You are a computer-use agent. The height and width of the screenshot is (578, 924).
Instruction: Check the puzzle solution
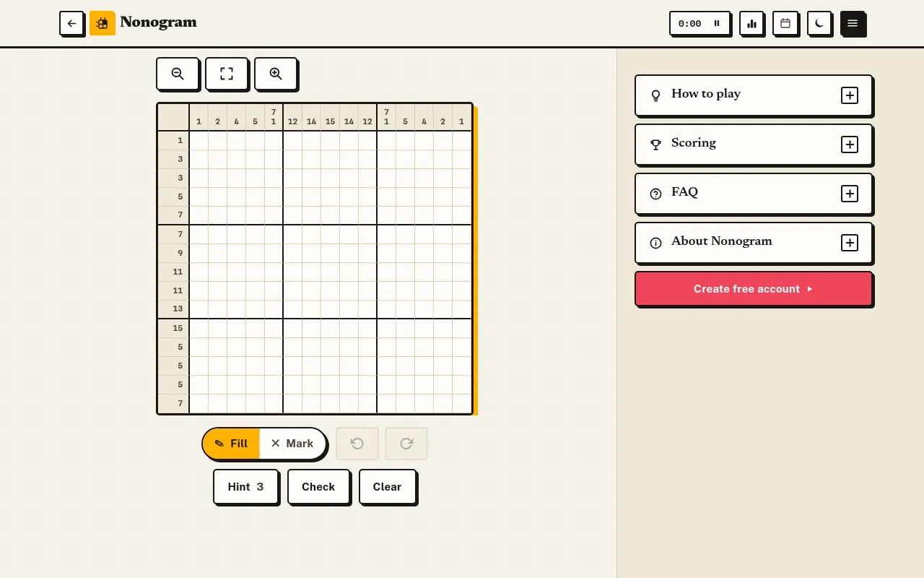pos(318,487)
